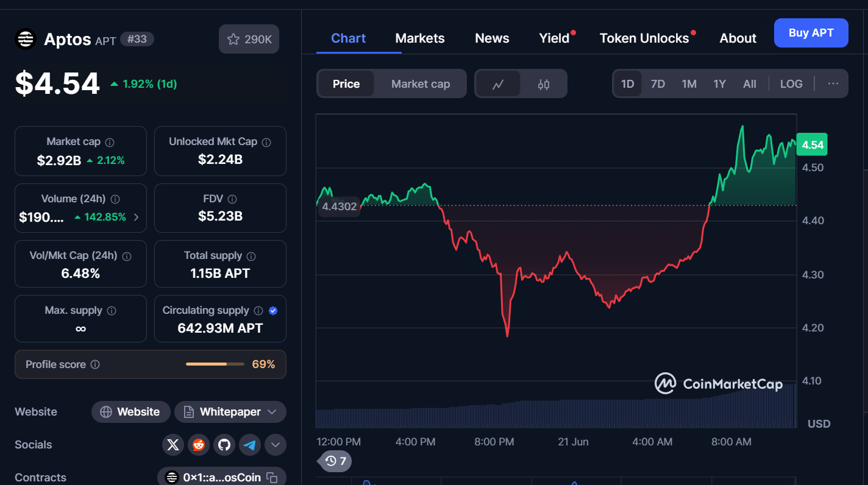This screenshot has height=485, width=868.
Task: Click the 6.48% Vol/Mkt Cap value
Action: click(80, 274)
